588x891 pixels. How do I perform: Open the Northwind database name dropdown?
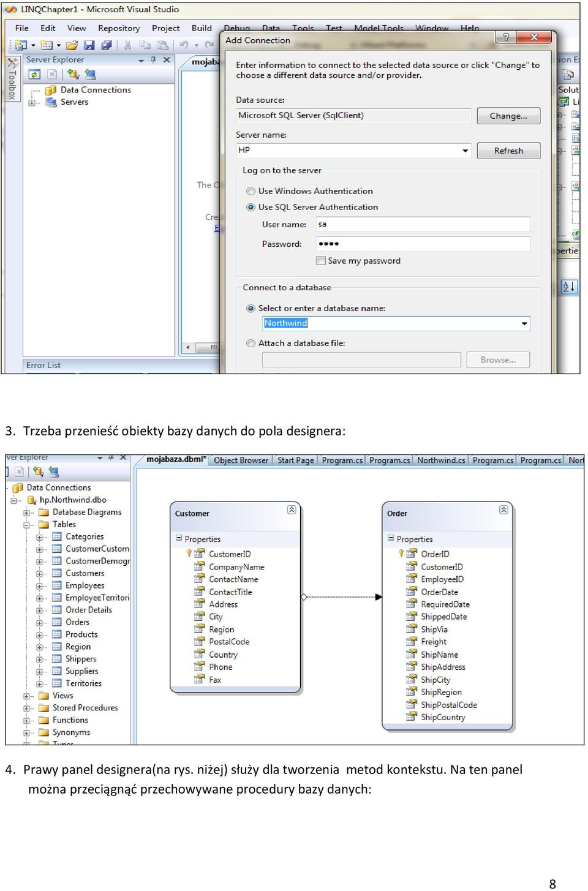coord(524,323)
